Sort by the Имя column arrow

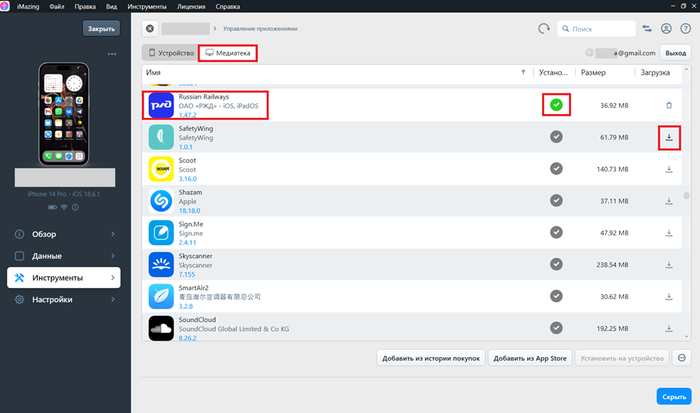[523, 72]
